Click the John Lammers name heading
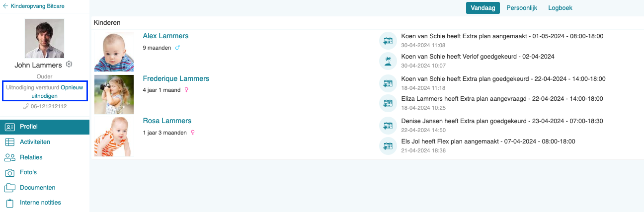Viewport: 644px width, 212px height. (x=38, y=65)
